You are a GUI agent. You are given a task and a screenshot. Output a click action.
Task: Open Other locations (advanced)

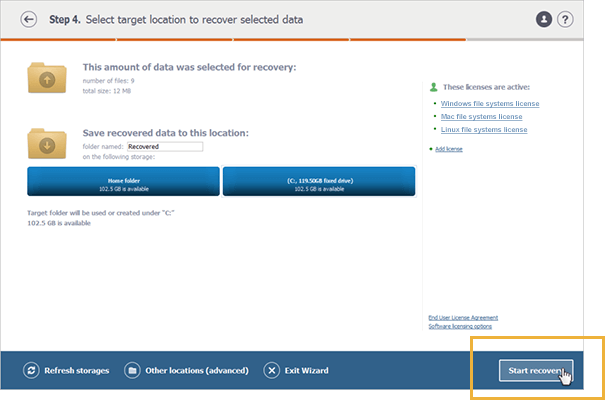pyautogui.click(x=197, y=371)
